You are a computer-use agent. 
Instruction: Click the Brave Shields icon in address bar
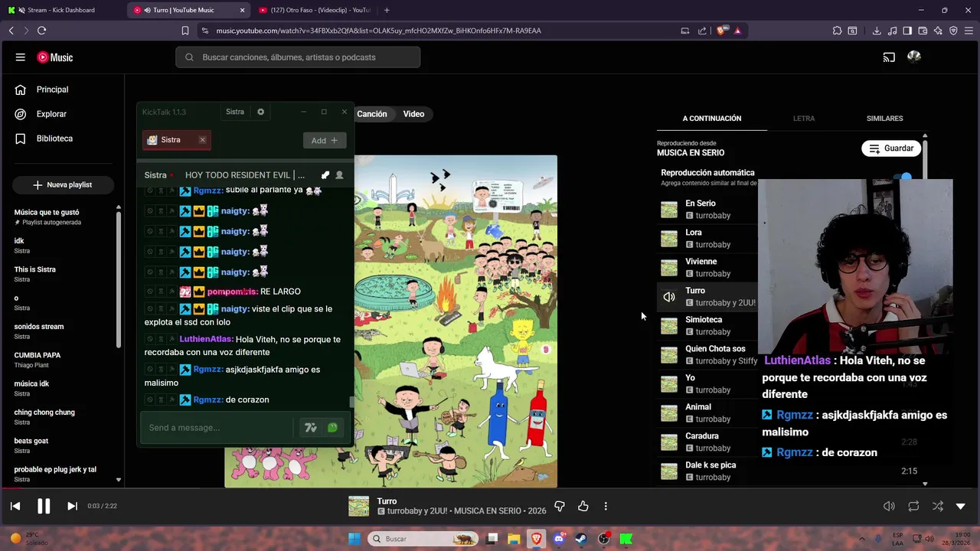tap(721, 31)
